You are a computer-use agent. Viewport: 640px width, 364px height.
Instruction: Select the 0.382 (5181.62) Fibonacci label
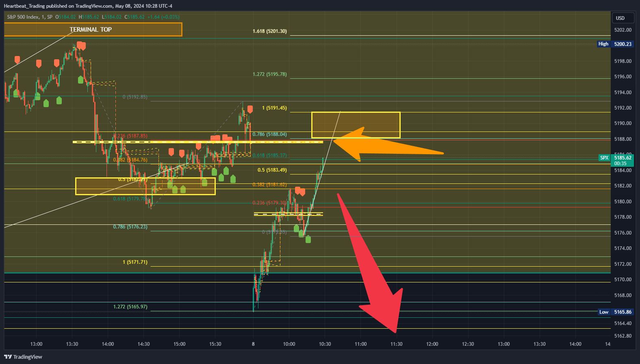pyautogui.click(x=269, y=185)
